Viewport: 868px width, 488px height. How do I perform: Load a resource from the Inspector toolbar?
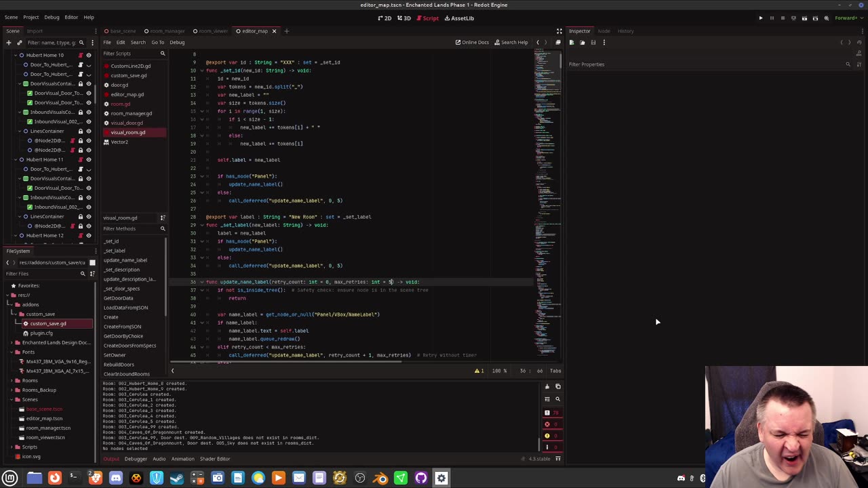click(583, 43)
